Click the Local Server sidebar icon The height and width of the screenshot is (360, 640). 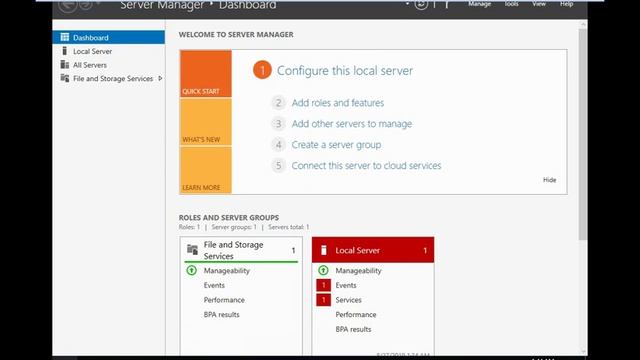click(64, 51)
